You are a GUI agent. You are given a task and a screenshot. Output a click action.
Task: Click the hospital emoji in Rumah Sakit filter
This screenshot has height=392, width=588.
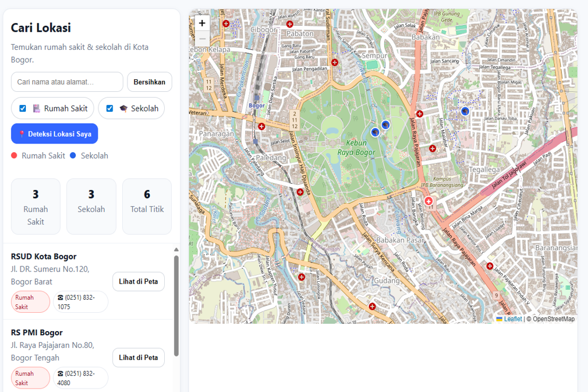click(36, 108)
